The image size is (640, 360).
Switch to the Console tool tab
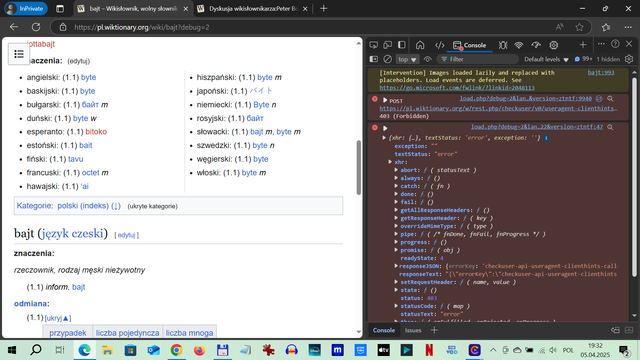tap(469, 45)
